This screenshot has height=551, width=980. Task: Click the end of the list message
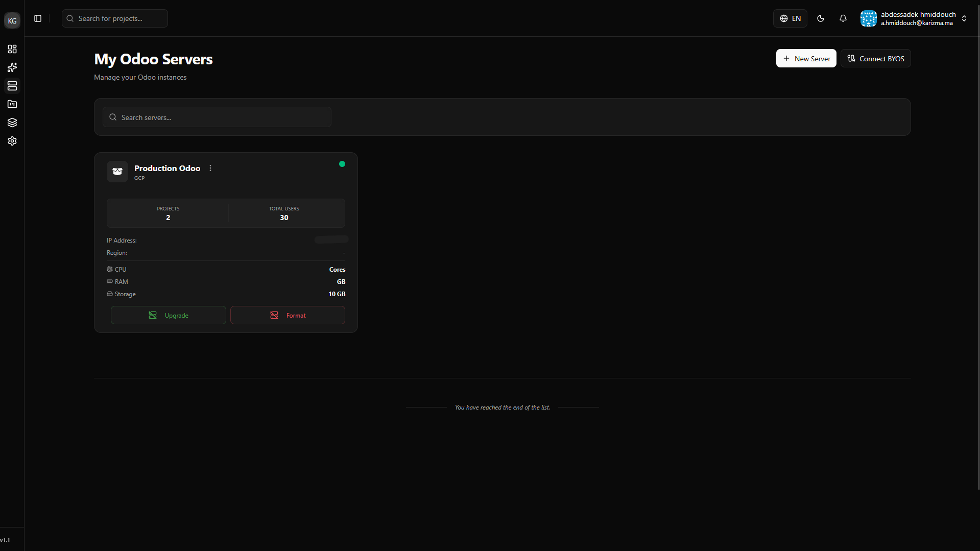[503, 408]
